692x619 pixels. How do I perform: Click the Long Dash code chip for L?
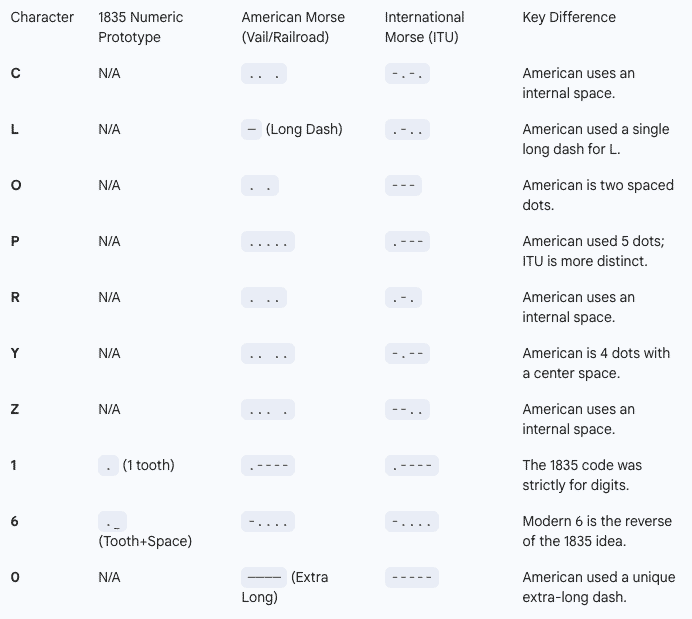click(x=252, y=129)
